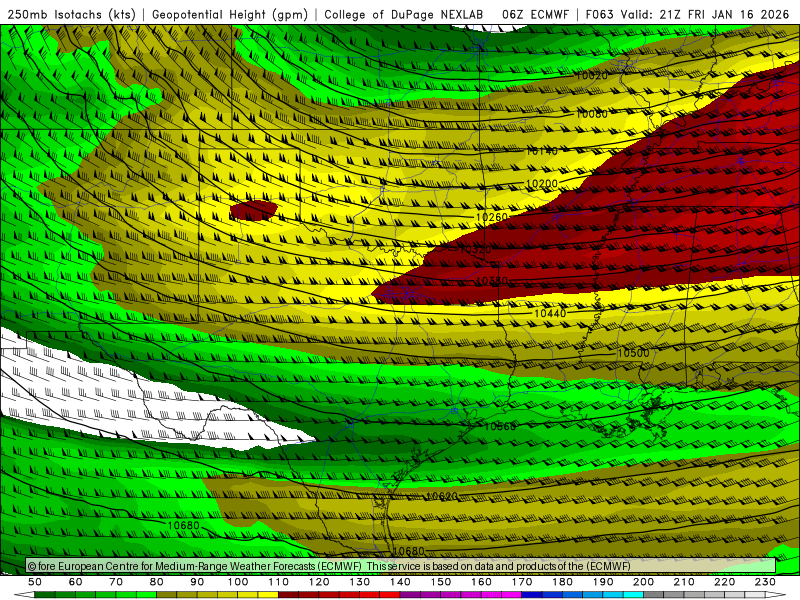Pick the 10200 height contour label
The width and height of the screenshot is (800, 600).
pyautogui.click(x=542, y=184)
